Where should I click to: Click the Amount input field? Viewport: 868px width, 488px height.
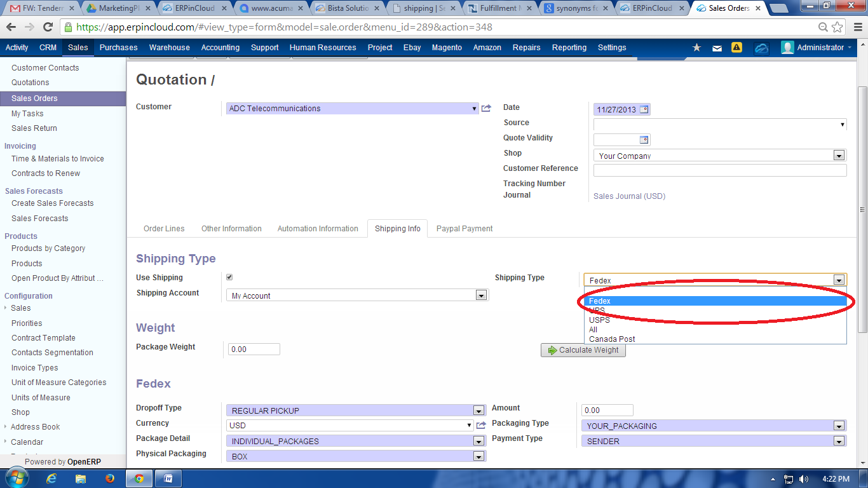[607, 410]
